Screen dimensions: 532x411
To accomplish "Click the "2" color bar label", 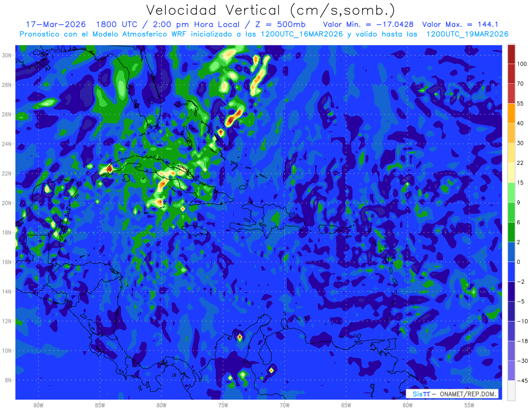I will tap(519, 242).
